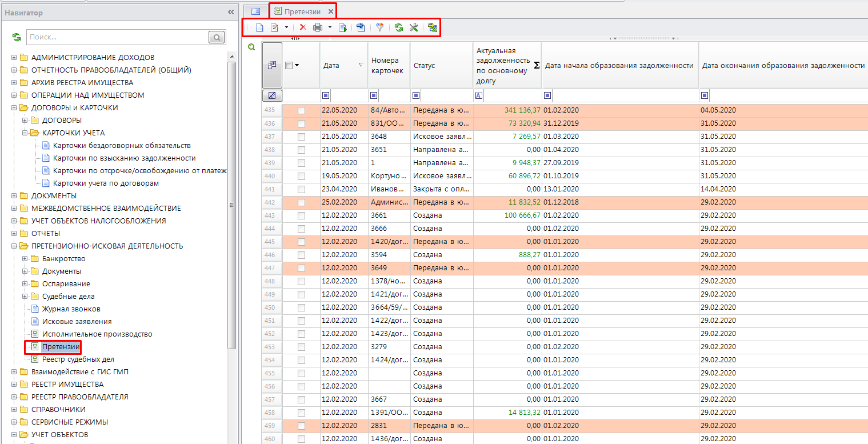Tick the checkbox in row 454

301,360
